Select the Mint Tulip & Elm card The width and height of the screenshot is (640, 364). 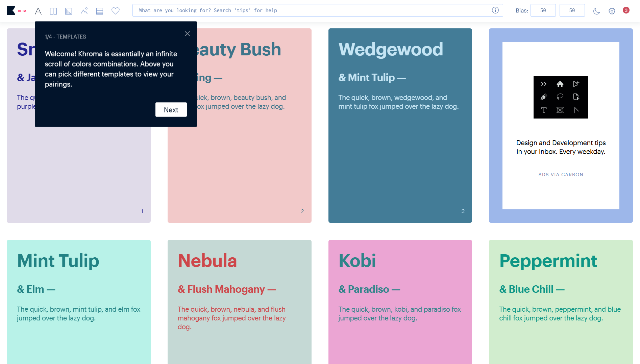click(x=79, y=302)
